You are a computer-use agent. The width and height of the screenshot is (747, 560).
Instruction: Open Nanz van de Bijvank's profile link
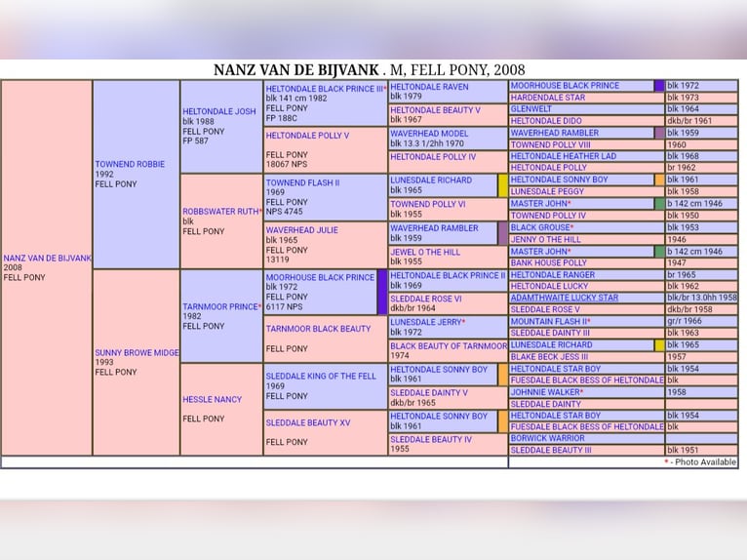click(x=47, y=259)
